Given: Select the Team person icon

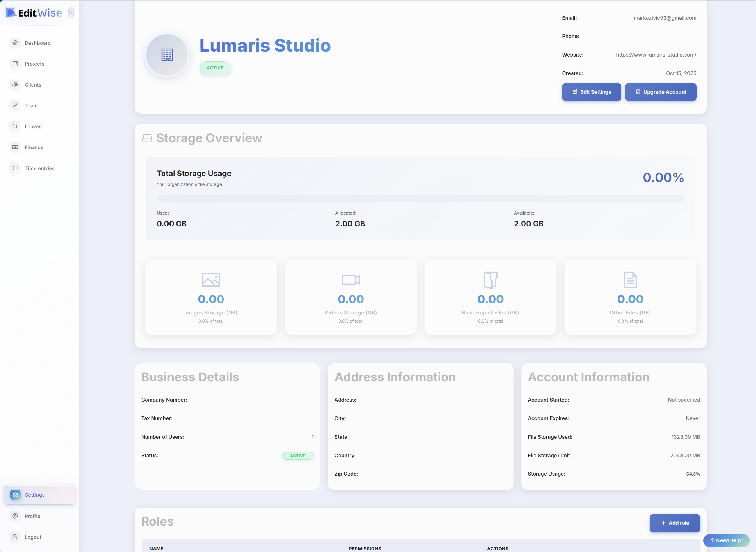Looking at the screenshot, I should [15, 105].
